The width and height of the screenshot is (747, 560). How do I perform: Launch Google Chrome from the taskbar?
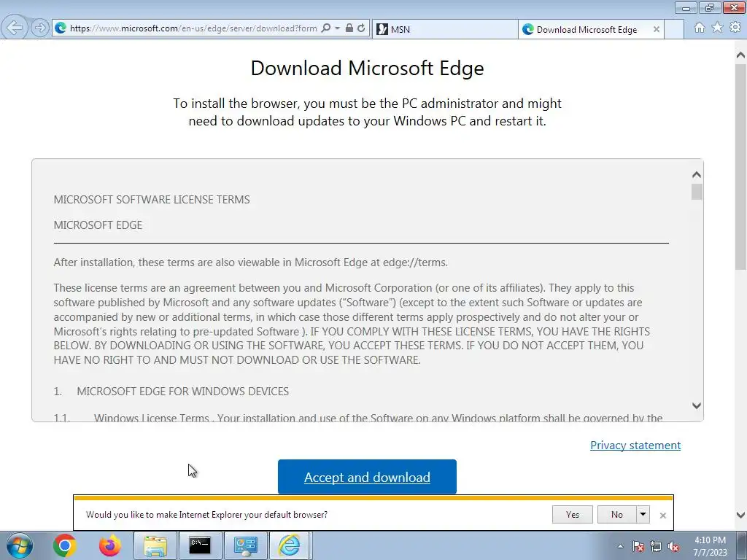pyautogui.click(x=64, y=545)
